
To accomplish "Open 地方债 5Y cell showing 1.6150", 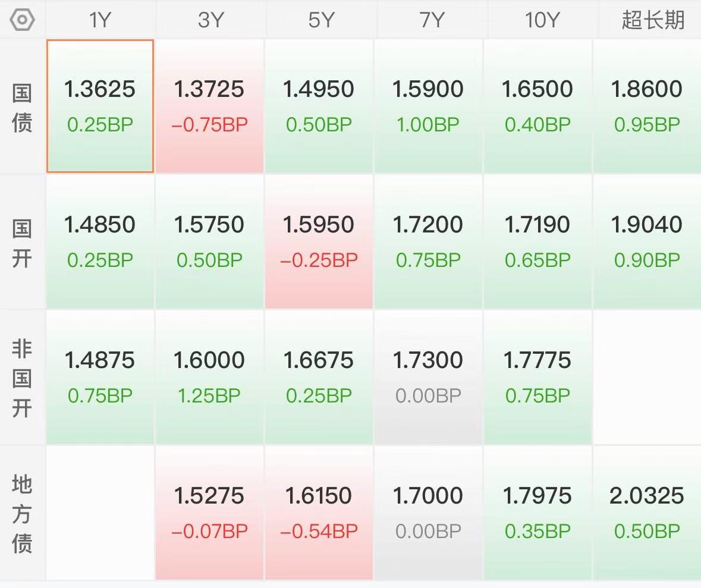I will click(x=319, y=512).
